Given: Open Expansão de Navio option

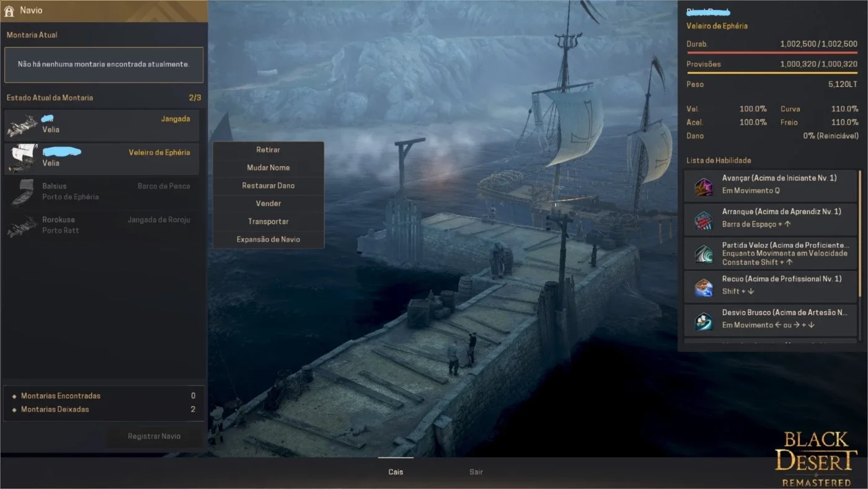Looking at the screenshot, I should click(x=268, y=240).
